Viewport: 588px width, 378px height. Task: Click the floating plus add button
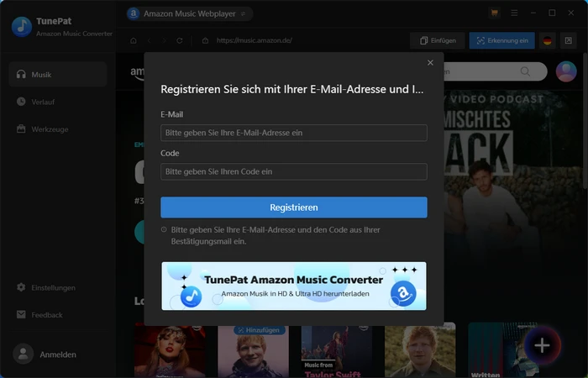(542, 345)
